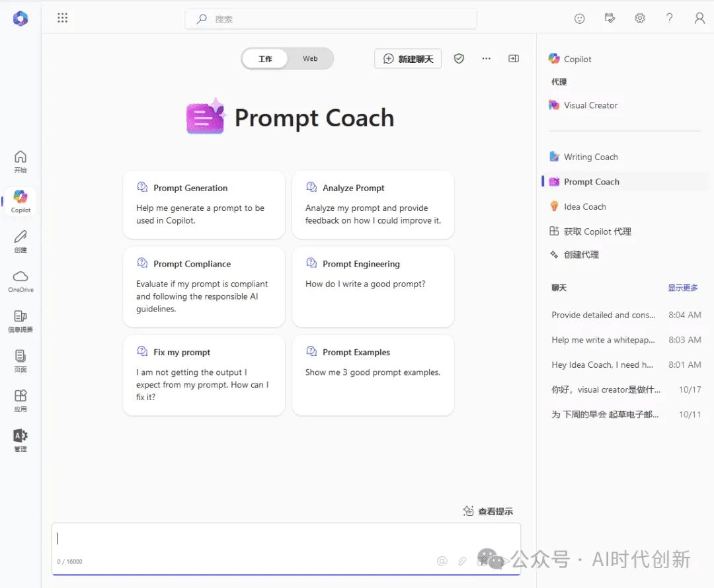714x588 pixels.
Task: Collapse the side panel icon
Action: tap(514, 58)
